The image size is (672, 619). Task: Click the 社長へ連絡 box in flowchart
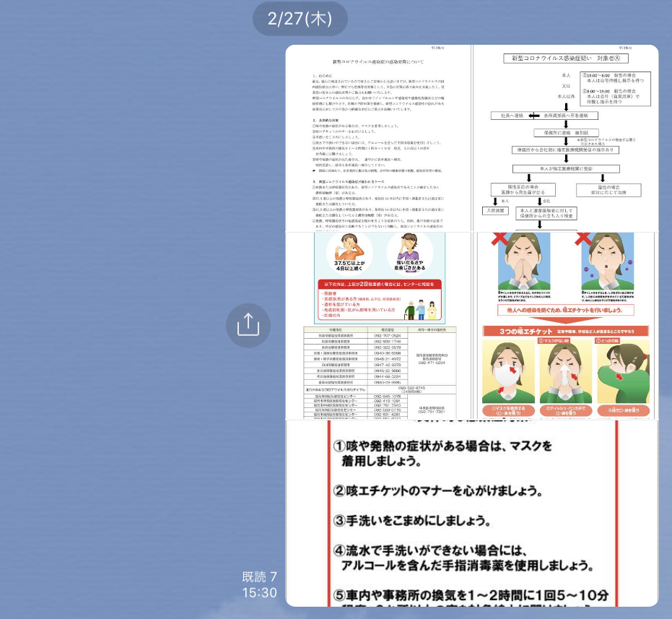click(508, 115)
